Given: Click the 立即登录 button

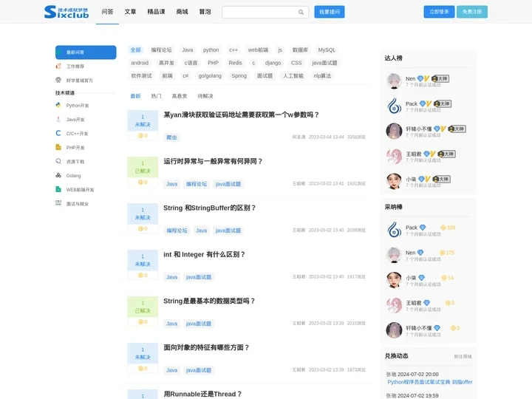Looking at the screenshot, I should click(x=439, y=12).
